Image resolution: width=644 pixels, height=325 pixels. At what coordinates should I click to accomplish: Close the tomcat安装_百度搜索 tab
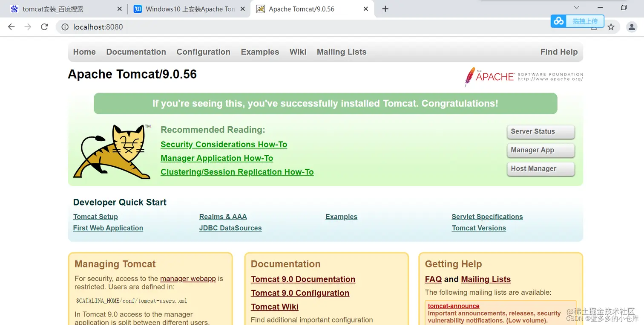(119, 9)
